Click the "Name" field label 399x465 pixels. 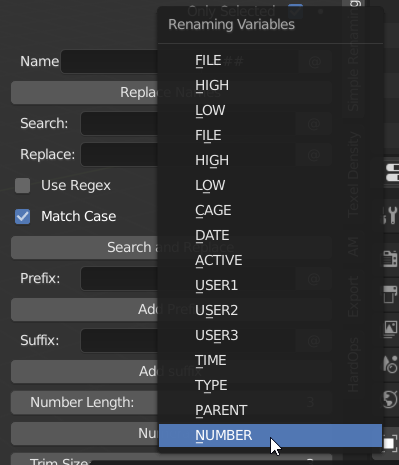tap(40, 61)
